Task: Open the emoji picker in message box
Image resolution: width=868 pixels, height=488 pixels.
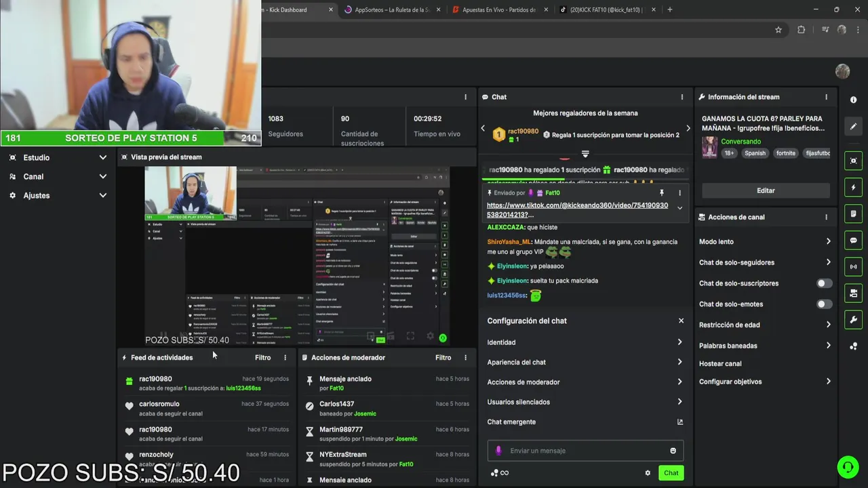Action: click(673, 451)
